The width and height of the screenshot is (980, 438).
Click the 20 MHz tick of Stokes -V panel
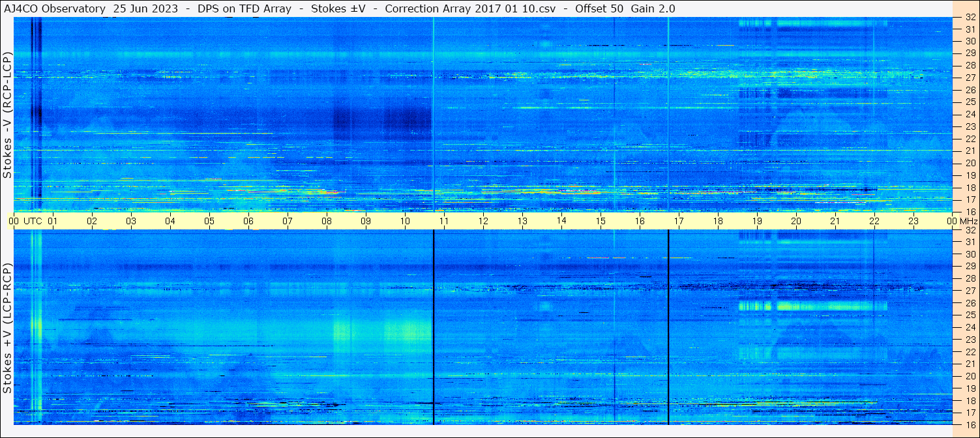point(970,163)
